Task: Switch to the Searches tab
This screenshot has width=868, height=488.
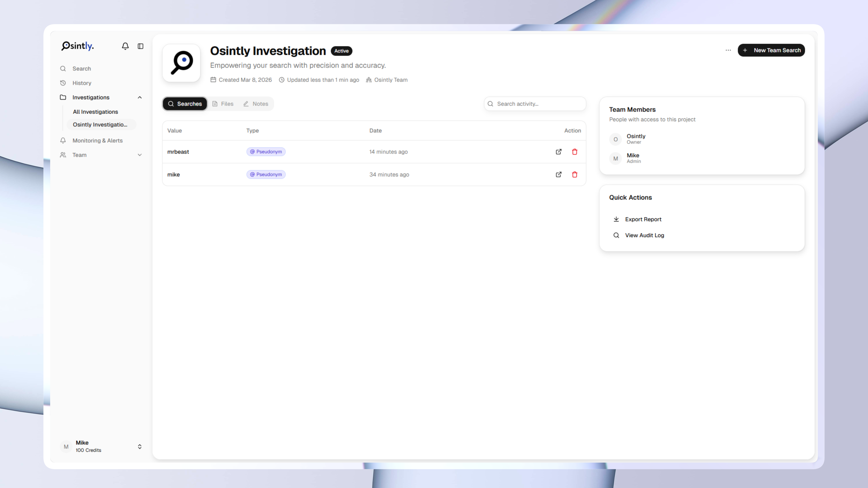Action: point(185,104)
